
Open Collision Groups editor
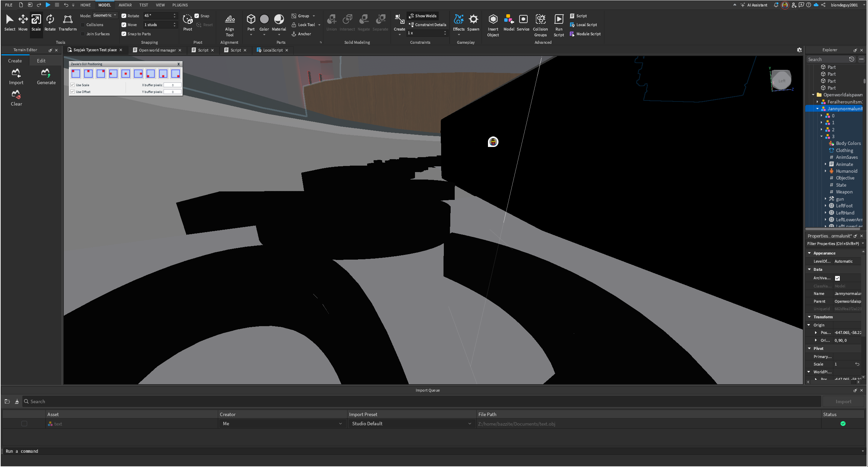click(x=540, y=25)
